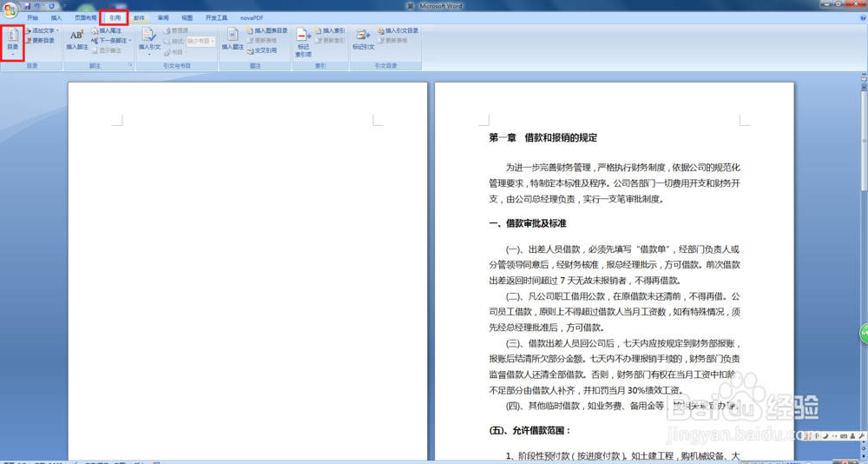This screenshot has width=868, height=464.
Task: Click Redo in the Quick Access Toolbar
Action: [x=51, y=6]
